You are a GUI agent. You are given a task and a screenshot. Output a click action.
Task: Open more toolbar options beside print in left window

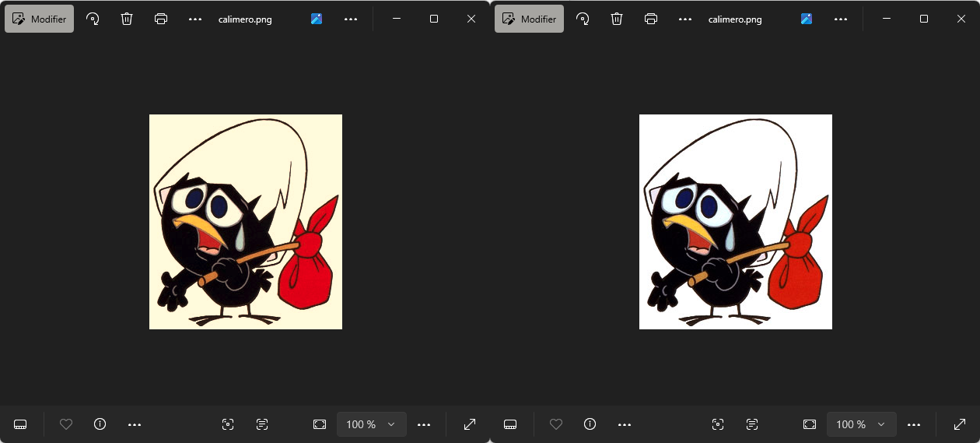click(195, 19)
